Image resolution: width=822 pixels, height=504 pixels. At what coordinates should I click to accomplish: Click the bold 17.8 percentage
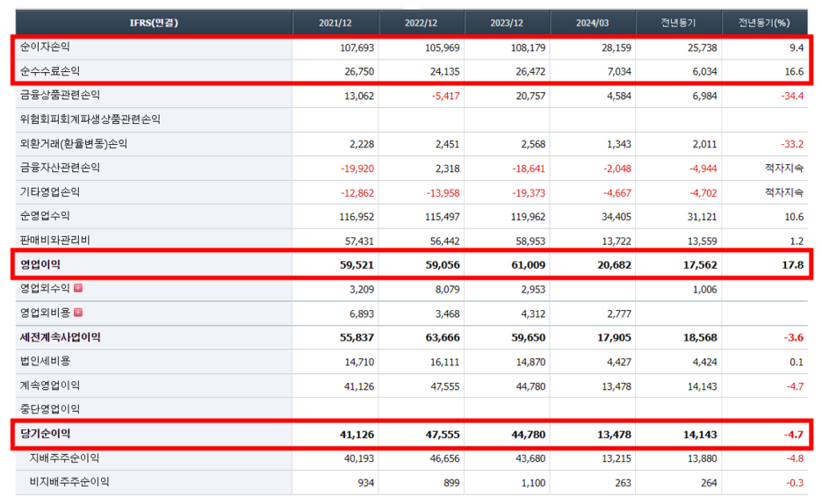pyautogui.click(x=793, y=265)
